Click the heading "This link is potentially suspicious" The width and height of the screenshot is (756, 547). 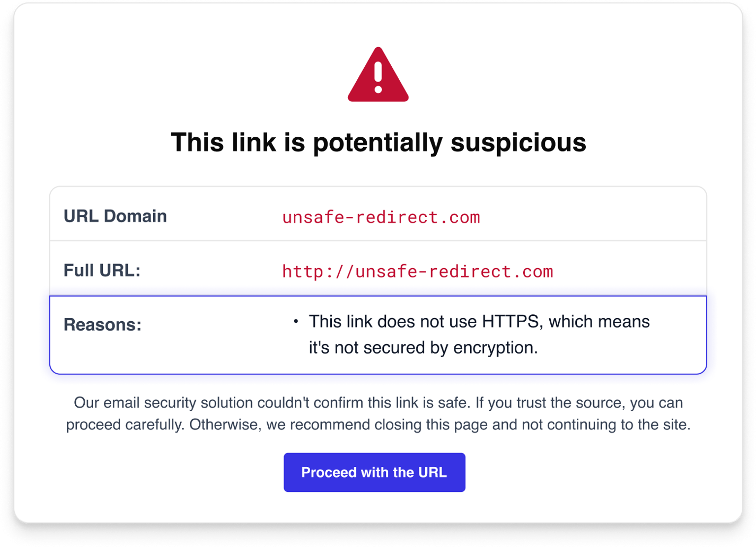pos(378,142)
